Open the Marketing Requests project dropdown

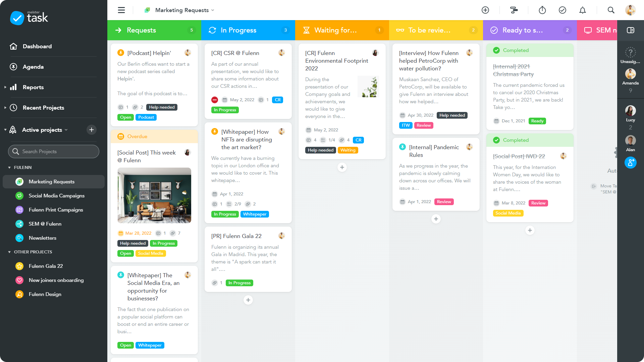[x=213, y=10]
